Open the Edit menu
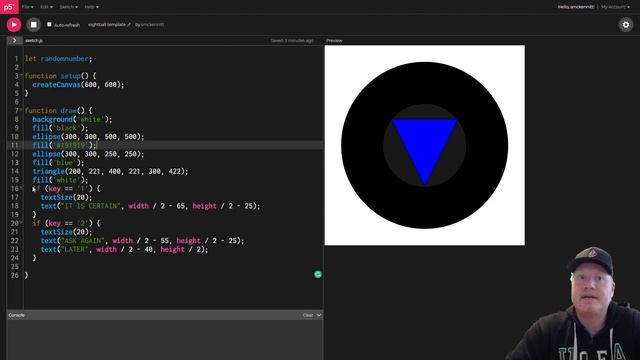 point(46,7)
